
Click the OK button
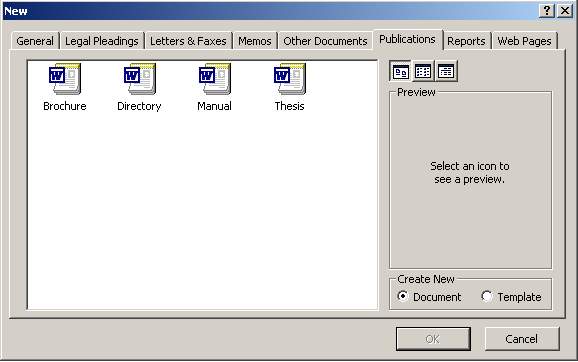point(433,339)
